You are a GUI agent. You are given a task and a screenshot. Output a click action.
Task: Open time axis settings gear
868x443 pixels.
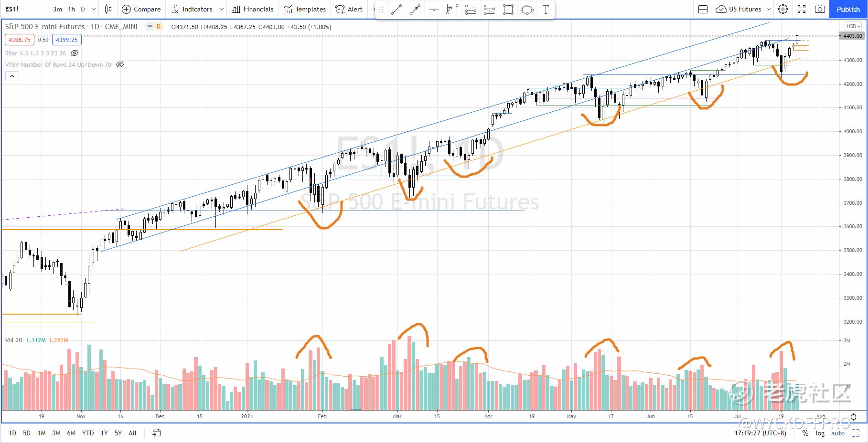click(x=854, y=417)
